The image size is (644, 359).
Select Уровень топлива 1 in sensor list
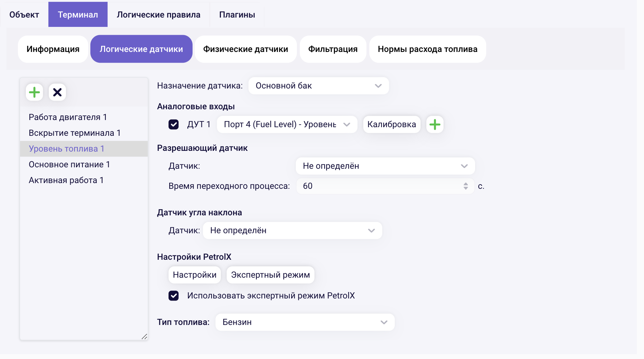84,149
